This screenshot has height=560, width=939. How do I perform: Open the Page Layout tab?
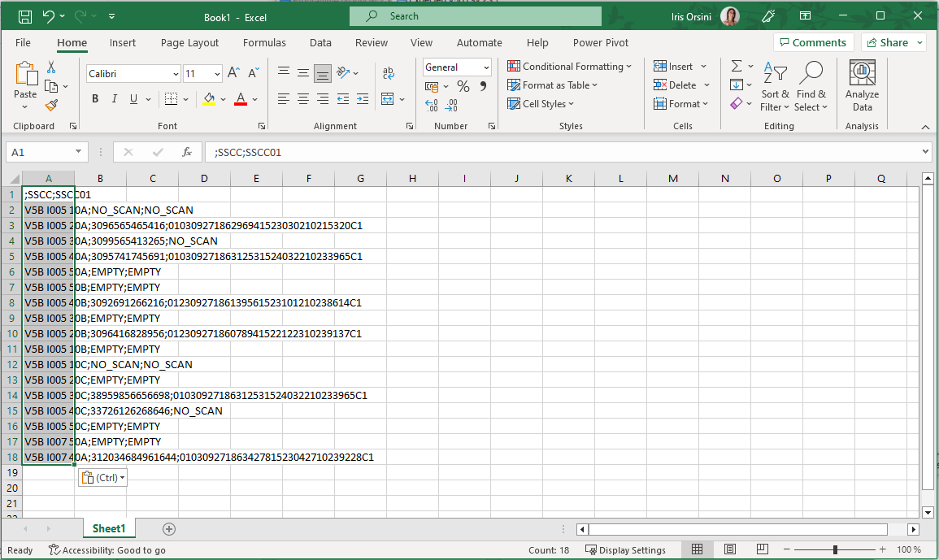[189, 42]
